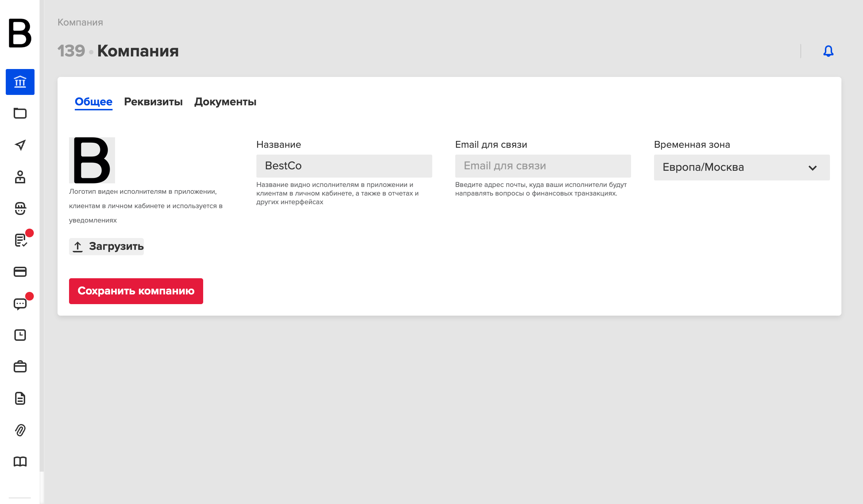863x504 pixels.
Task: Open the briefcase icon in sidebar
Action: click(x=20, y=367)
